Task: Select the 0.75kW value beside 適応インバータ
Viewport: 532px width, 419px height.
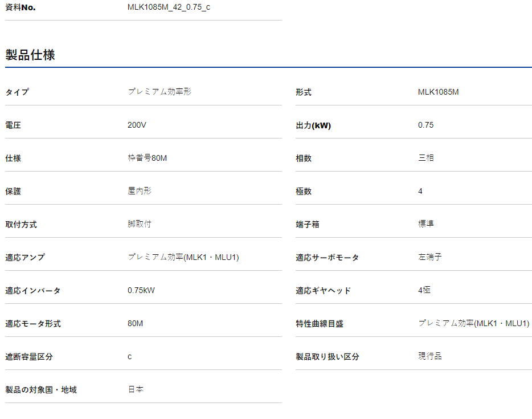Action: coord(141,290)
